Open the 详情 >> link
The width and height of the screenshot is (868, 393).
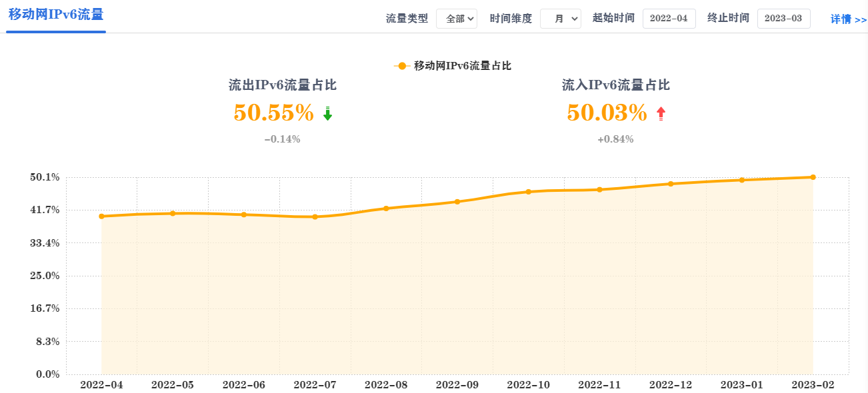[x=848, y=19]
